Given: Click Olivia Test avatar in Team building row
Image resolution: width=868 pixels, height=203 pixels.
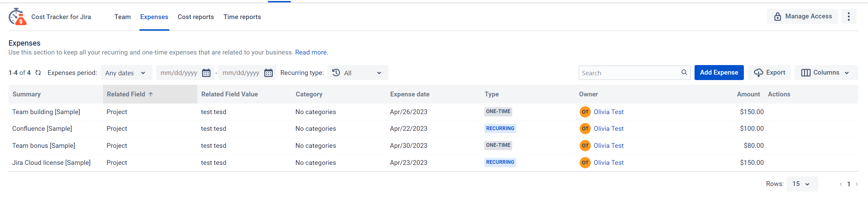Looking at the screenshot, I should click(x=585, y=112).
